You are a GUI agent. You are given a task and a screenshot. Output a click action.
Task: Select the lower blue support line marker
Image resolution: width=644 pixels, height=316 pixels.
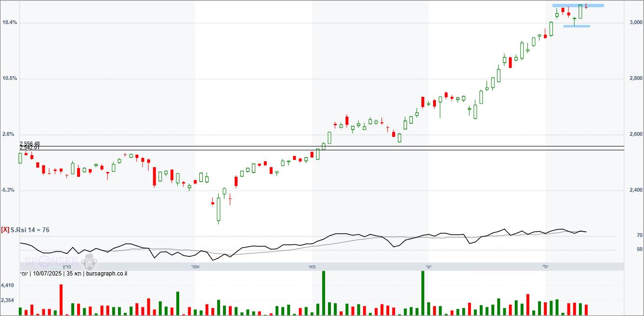(577, 26)
